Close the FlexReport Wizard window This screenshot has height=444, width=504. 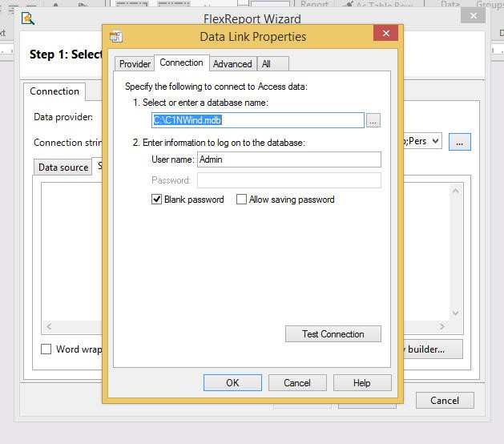(473, 15)
